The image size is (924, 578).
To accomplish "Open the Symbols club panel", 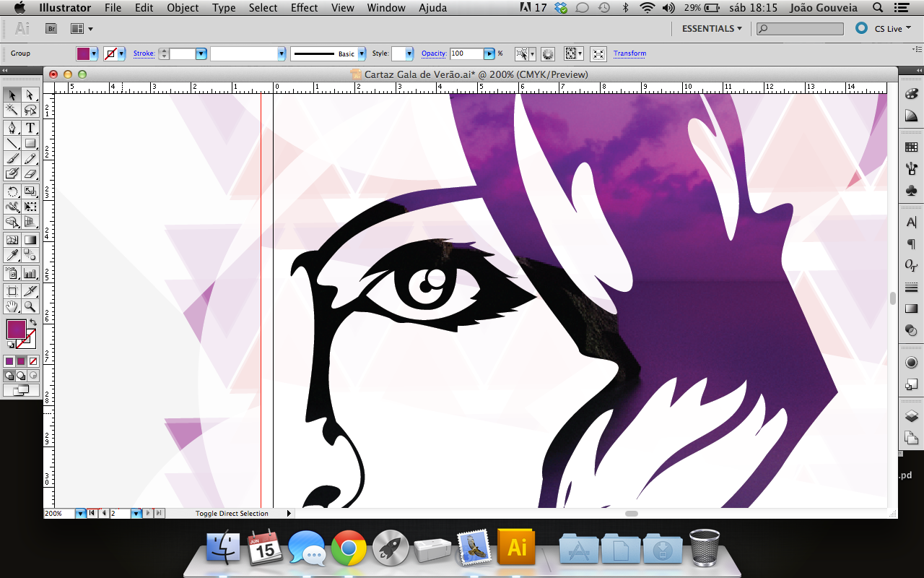I will (x=911, y=191).
